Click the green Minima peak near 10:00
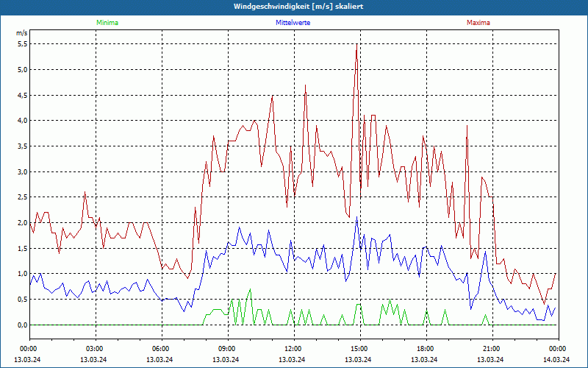588x368 pixels. tap(250, 289)
